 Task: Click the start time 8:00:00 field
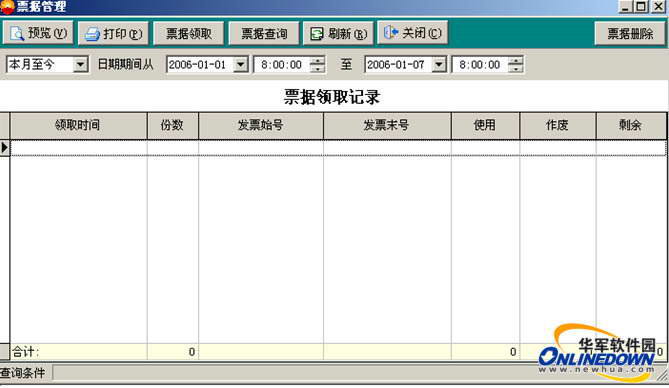[282, 65]
